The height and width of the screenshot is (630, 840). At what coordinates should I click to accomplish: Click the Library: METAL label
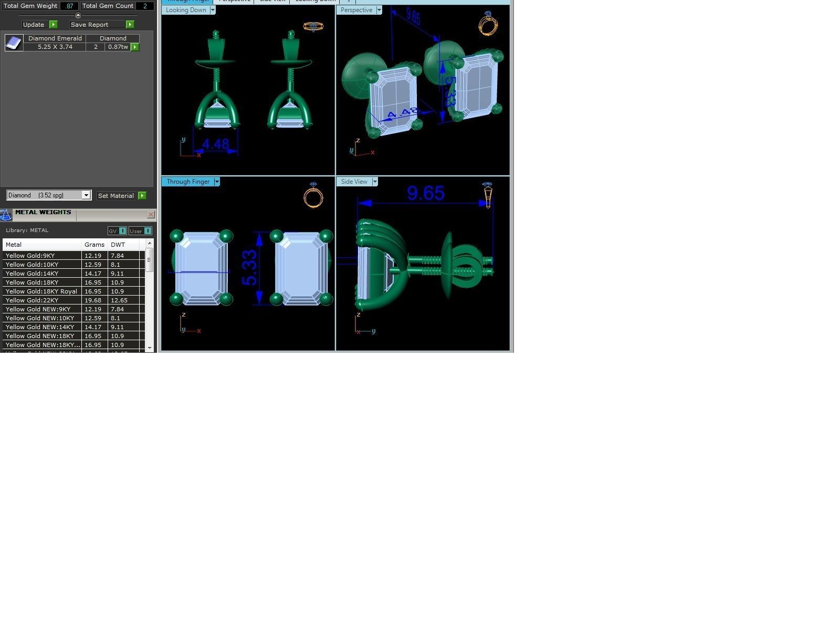pos(27,230)
